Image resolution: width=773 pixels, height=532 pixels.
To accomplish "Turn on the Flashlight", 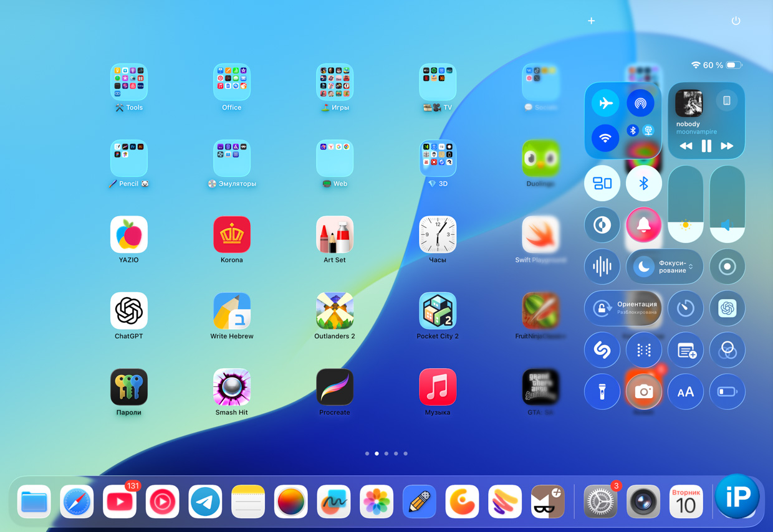I will pyautogui.click(x=602, y=392).
